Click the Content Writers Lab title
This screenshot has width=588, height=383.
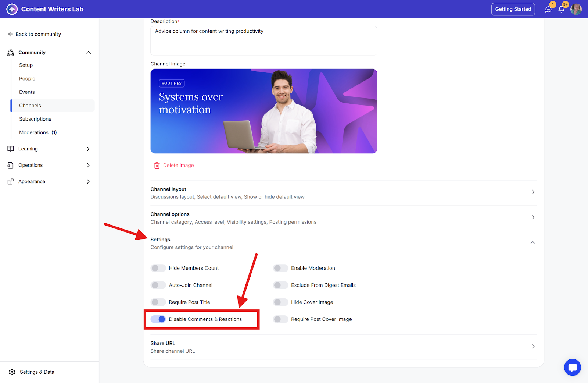point(52,9)
